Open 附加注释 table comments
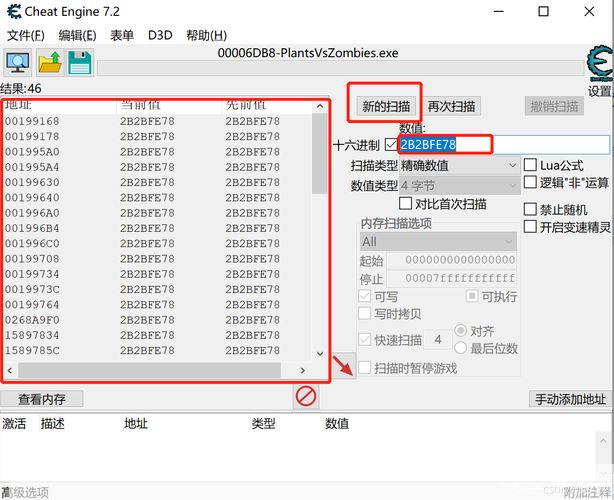Screen dimensions: 614x500 pyautogui.click(x=587, y=492)
